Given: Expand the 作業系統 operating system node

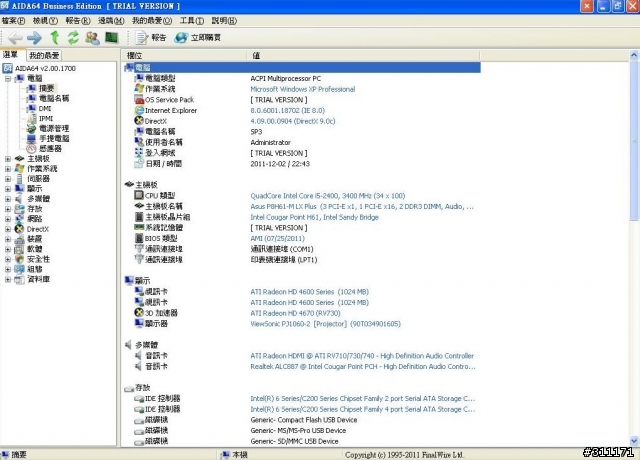Looking at the screenshot, I should 8,169.
